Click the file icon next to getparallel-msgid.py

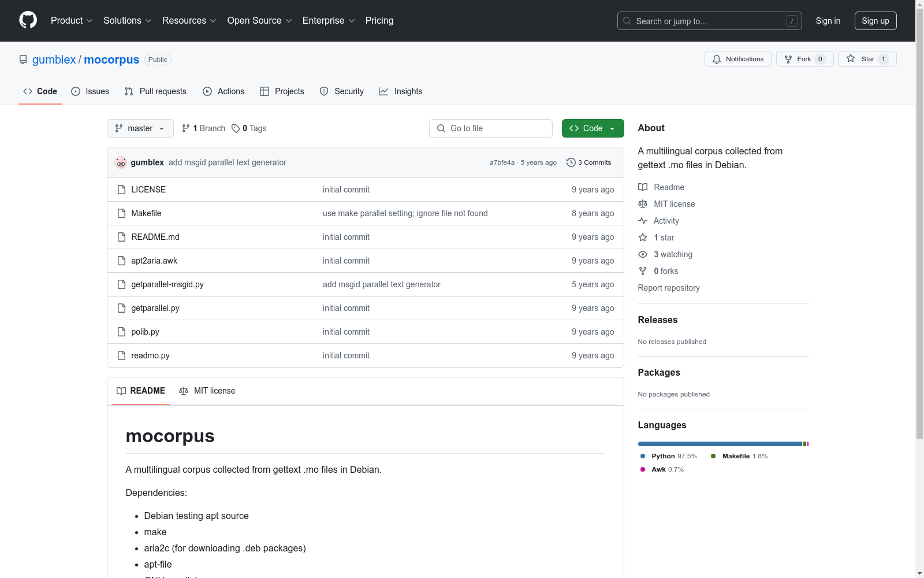pyautogui.click(x=121, y=284)
